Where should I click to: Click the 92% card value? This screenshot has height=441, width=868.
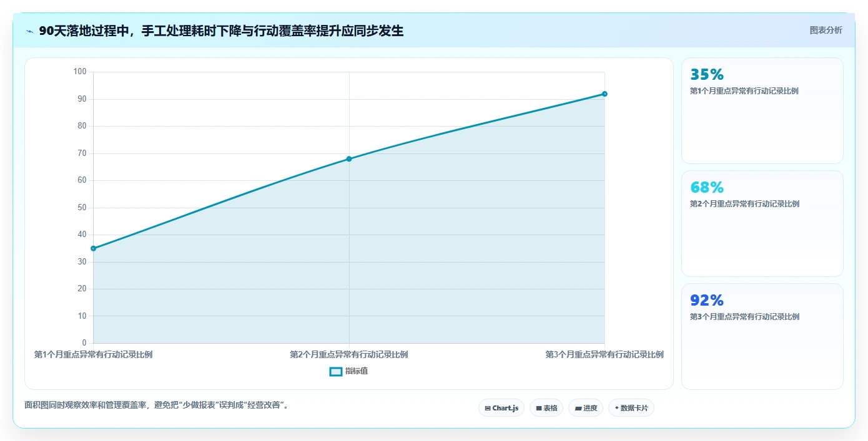click(x=707, y=301)
